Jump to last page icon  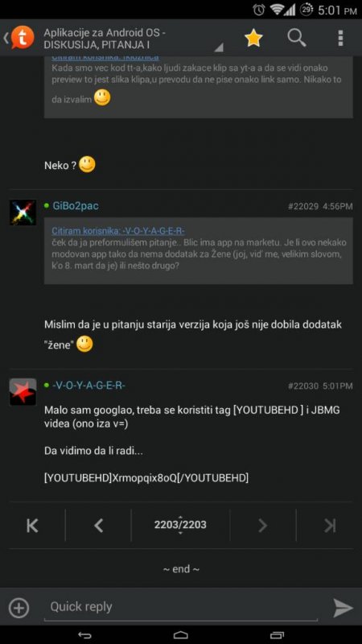[x=330, y=526]
